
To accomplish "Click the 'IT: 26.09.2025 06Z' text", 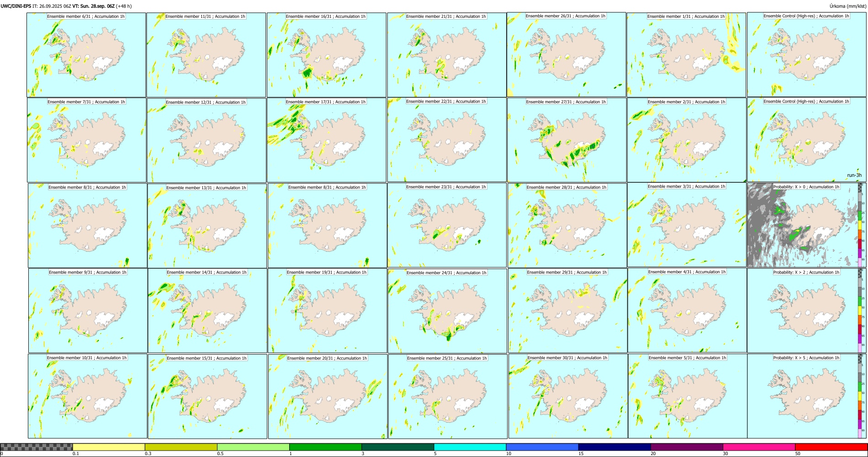I will (52, 6).
